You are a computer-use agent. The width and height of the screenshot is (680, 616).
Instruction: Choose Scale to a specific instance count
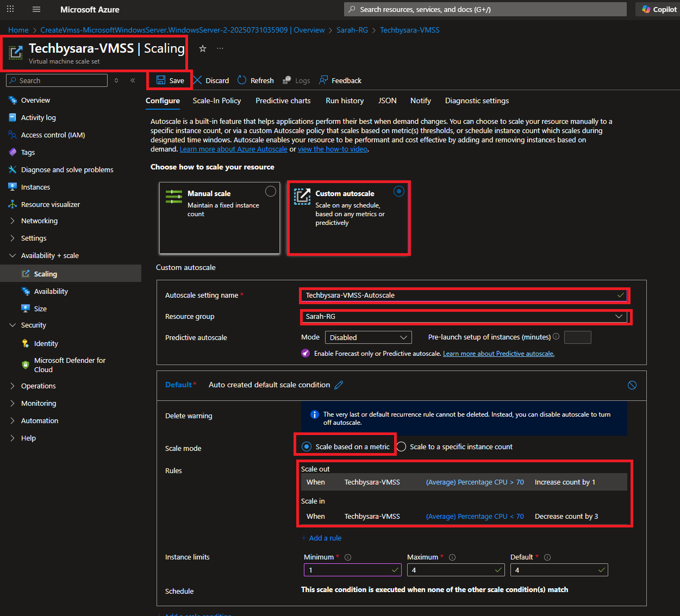401,447
